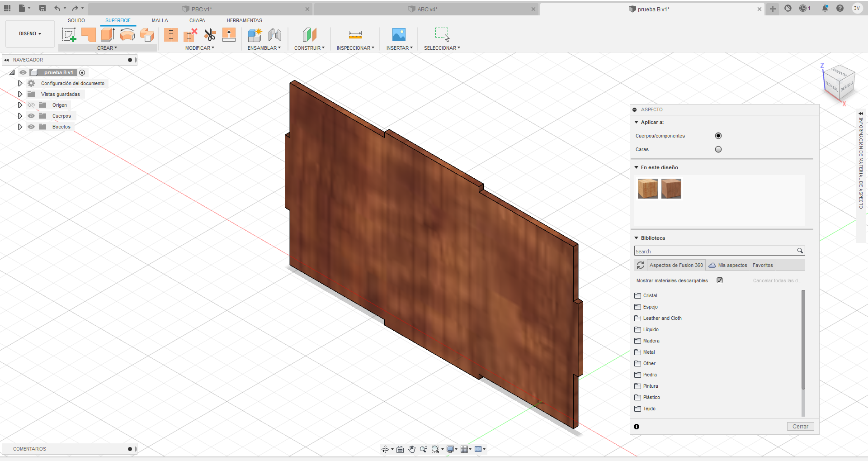Activate the Zoom tool
This screenshot has width=868, height=461.
point(424,449)
